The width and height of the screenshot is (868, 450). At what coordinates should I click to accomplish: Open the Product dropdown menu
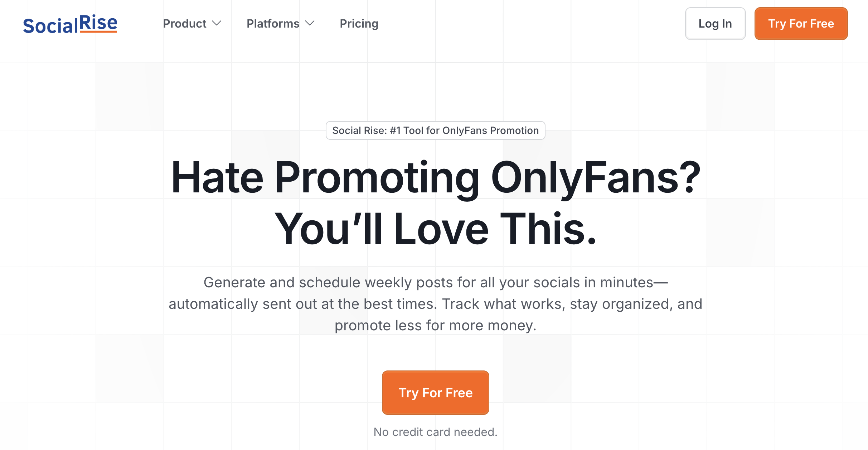pos(192,23)
